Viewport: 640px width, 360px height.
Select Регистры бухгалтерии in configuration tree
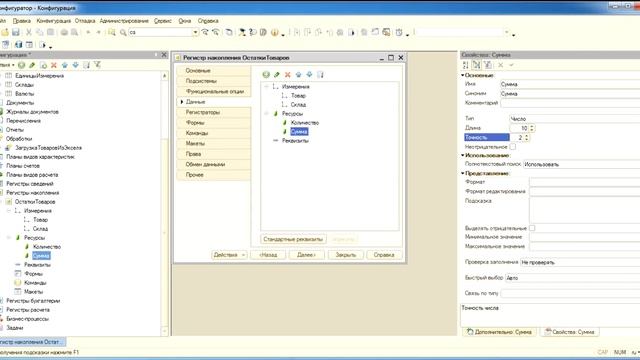click(x=33, y=301)
